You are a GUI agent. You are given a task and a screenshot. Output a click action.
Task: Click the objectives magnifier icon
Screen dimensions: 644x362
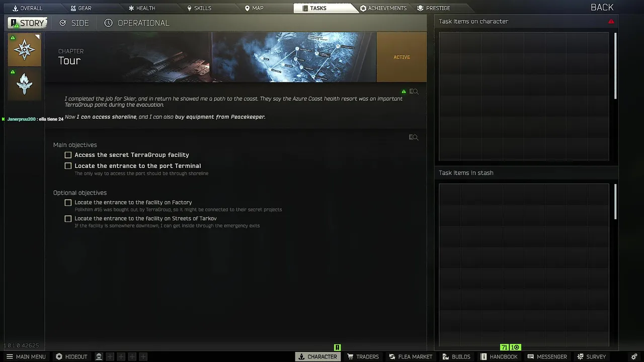(414, 137)
